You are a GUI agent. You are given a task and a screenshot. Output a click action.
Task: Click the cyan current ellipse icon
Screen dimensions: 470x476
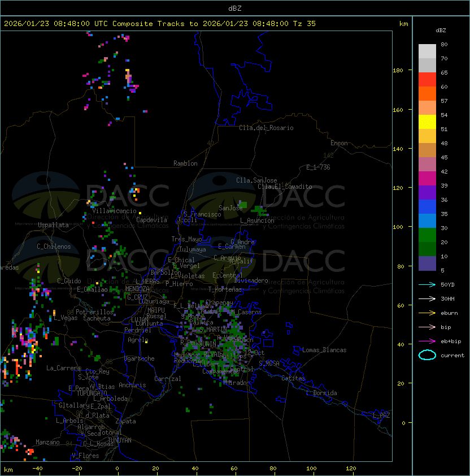[427, 355]
